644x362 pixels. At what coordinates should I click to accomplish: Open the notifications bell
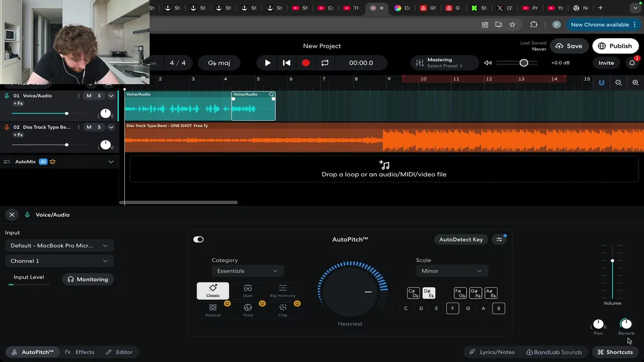(x=632, y=63)
